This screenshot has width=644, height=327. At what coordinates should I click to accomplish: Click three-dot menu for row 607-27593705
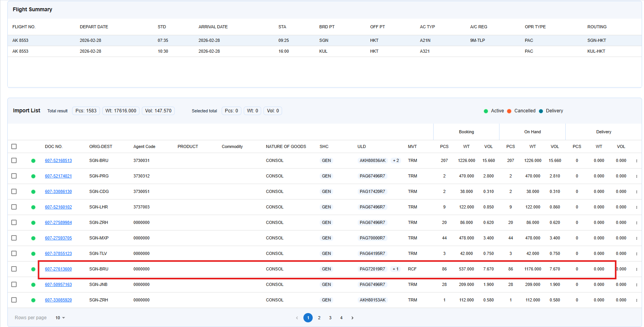(x=636, y=238)
